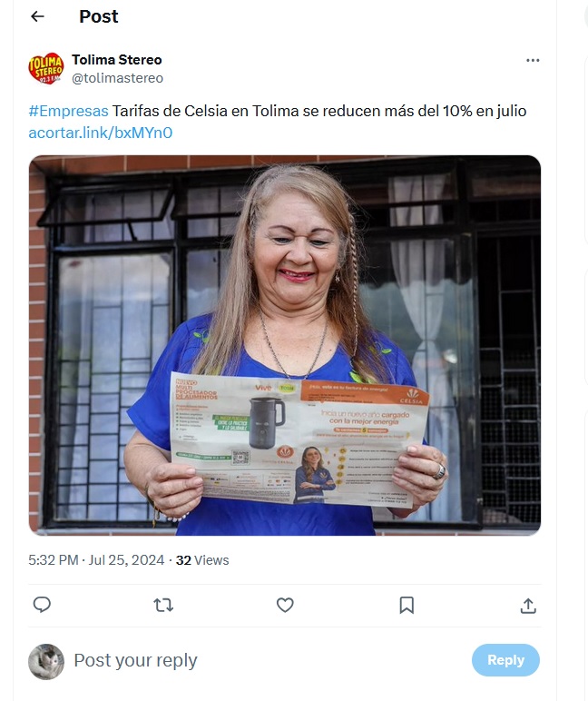Focus the 'Post your reply' field
The width and height of the screenshot is (588, 701).
tap(268, 660)
